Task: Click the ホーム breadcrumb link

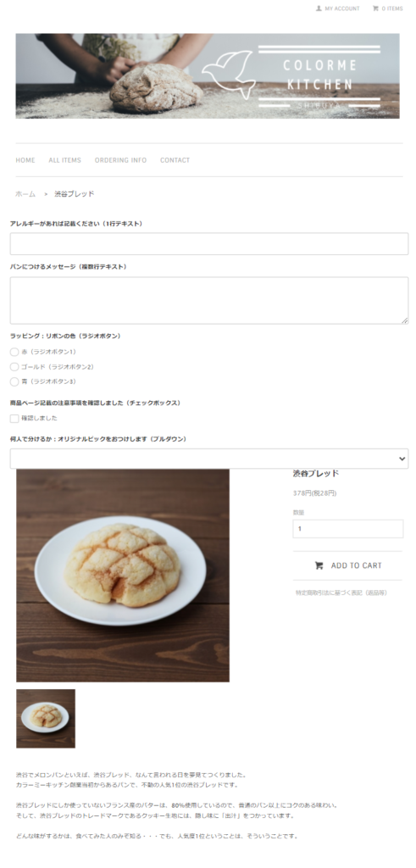Action: pos(25,194)
